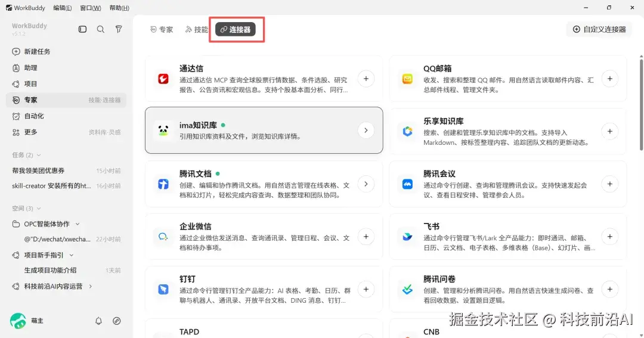This screenshot has width=644, height=338.
Task: Switch to the 技能 tab
Action: tap(196, 30)
